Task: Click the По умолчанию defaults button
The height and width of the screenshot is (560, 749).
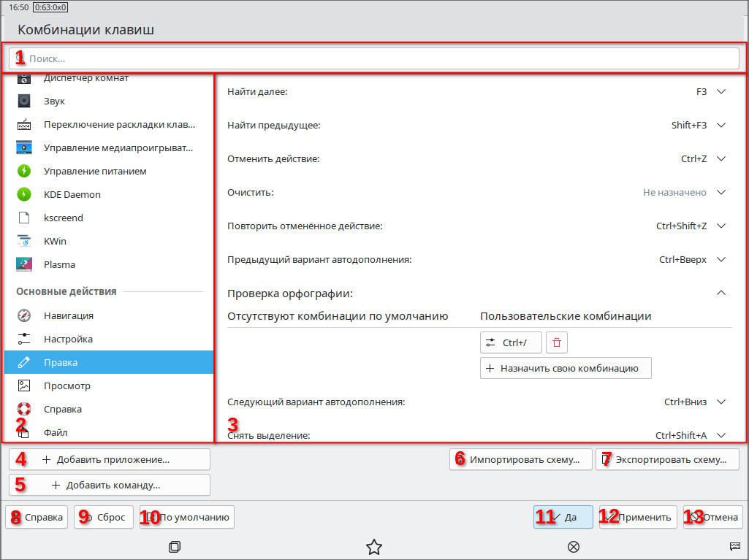Action: click(187, 517)
